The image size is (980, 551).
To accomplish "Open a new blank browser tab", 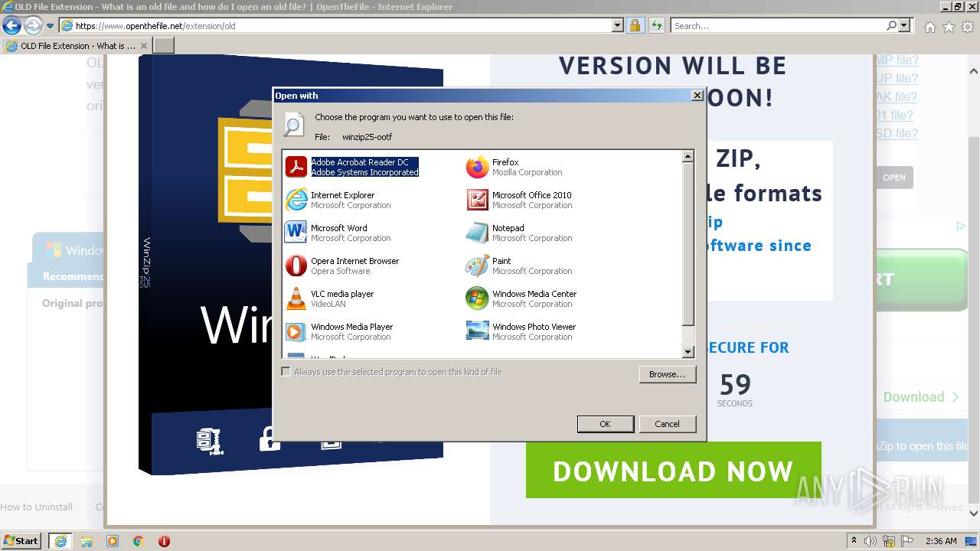I will pyautogui.click(x=164, y=46).
